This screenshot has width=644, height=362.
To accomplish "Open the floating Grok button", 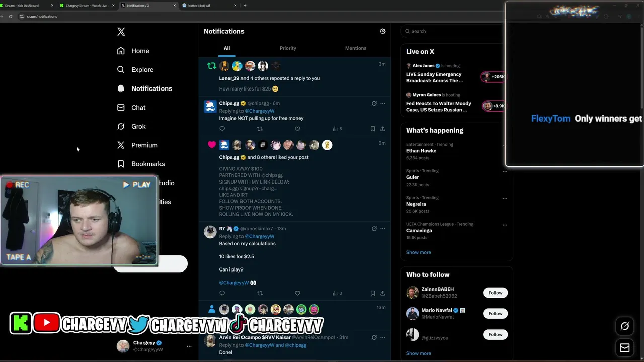I will 625,326.
